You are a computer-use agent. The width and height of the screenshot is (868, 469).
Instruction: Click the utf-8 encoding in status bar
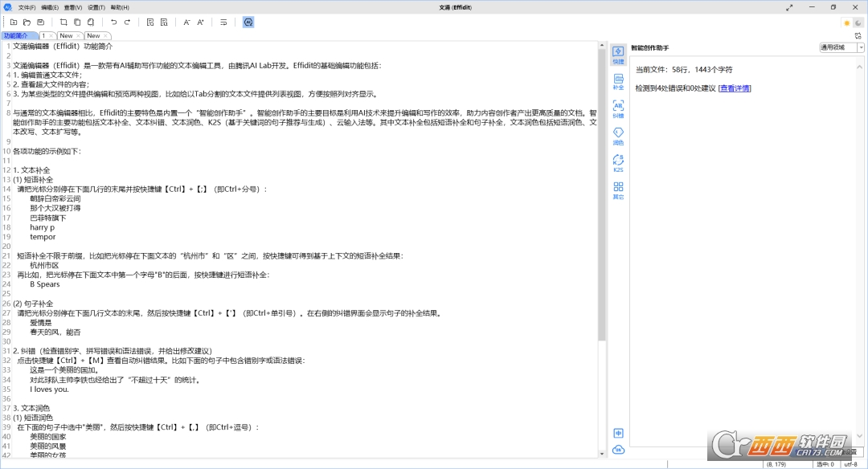[x=850, y=463]
